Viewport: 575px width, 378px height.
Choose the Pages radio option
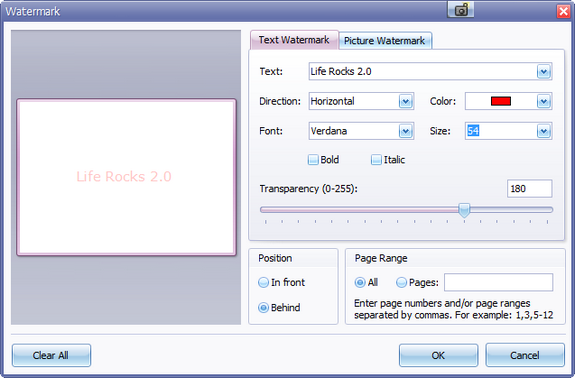401,282
